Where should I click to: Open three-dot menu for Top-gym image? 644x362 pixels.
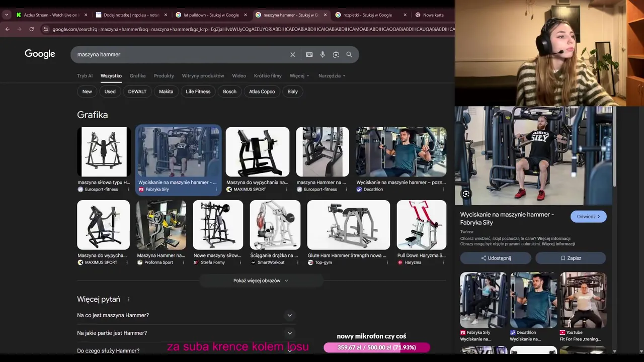[x=387, y=262]
